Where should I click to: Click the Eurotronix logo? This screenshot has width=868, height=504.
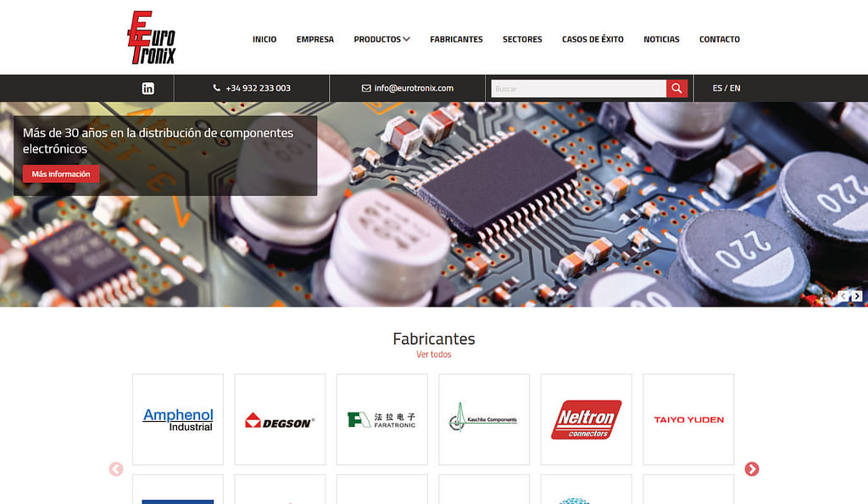coord(151,38)
